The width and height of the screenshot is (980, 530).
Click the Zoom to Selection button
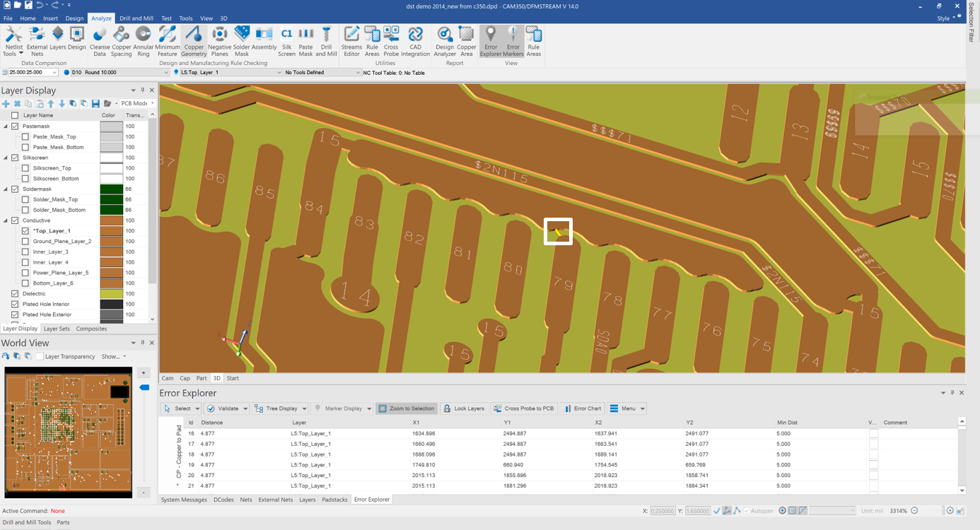point(407,408)
